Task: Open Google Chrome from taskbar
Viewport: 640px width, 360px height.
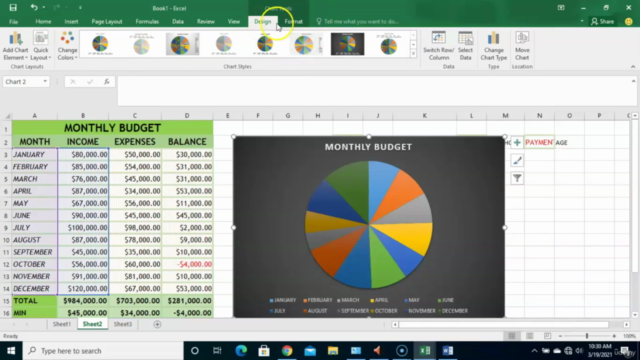Action: 287,351
